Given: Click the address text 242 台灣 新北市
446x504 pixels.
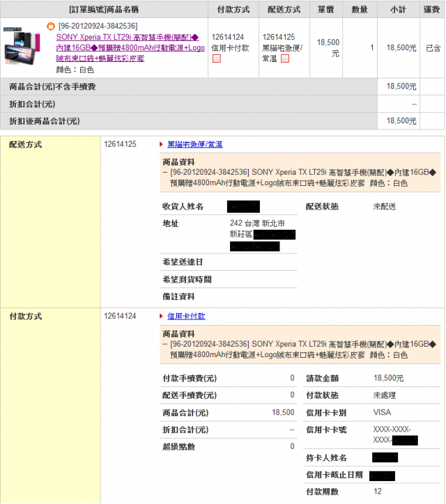Looking at the screenshot, I should point(257,223).
